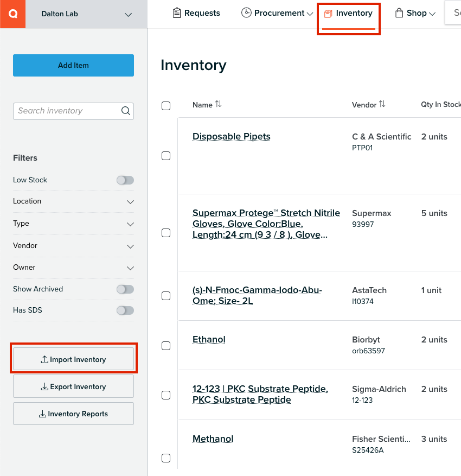461x476 pixels.
Task: Click the Vendor column sort arrows icon
Action: tap(382, 104)
